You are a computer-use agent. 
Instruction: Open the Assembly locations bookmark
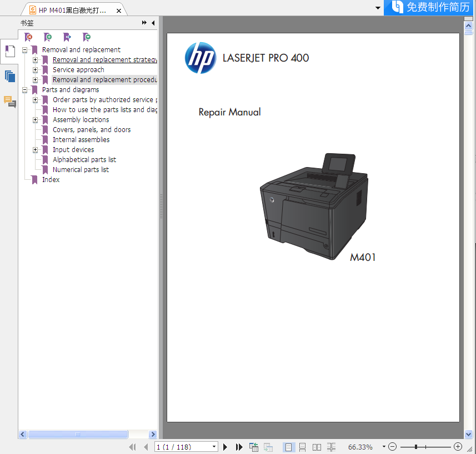click(x=81, y=120)
